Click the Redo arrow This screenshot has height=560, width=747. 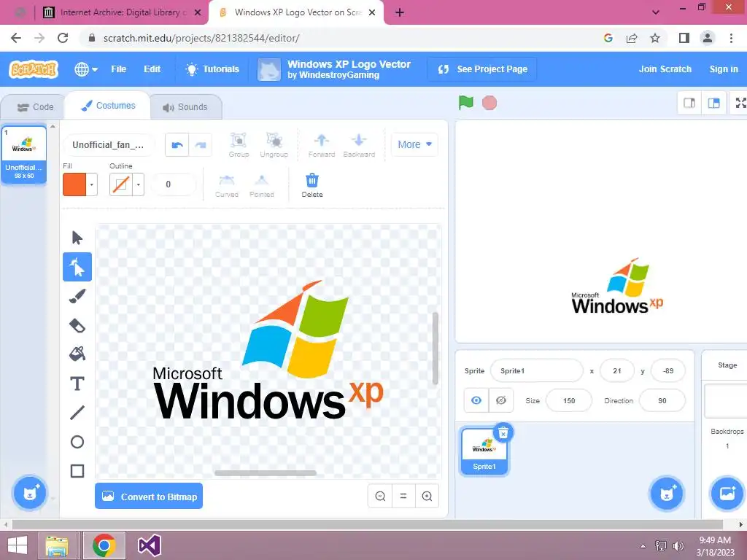(x=200, y=145)
